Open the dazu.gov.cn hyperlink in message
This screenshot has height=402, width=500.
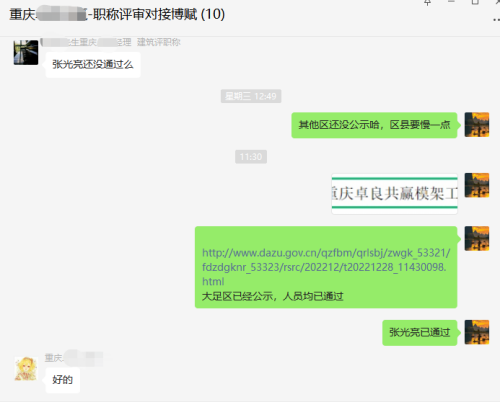coord(326,267)
